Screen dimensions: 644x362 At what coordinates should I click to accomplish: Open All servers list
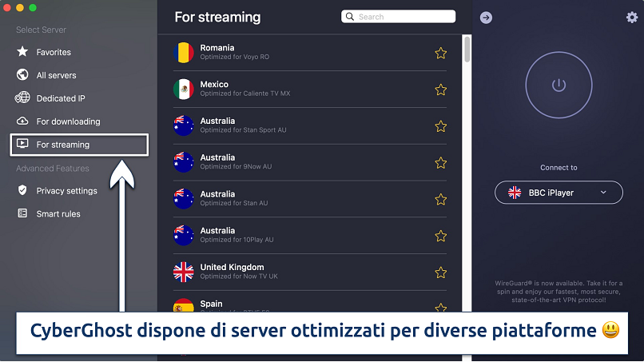coord(56,75)
